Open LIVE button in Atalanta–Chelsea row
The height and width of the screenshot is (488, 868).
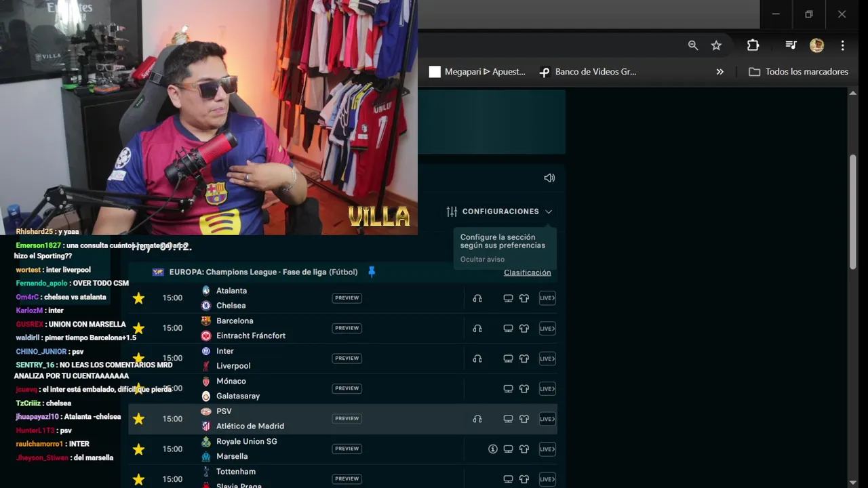[547, 298]
